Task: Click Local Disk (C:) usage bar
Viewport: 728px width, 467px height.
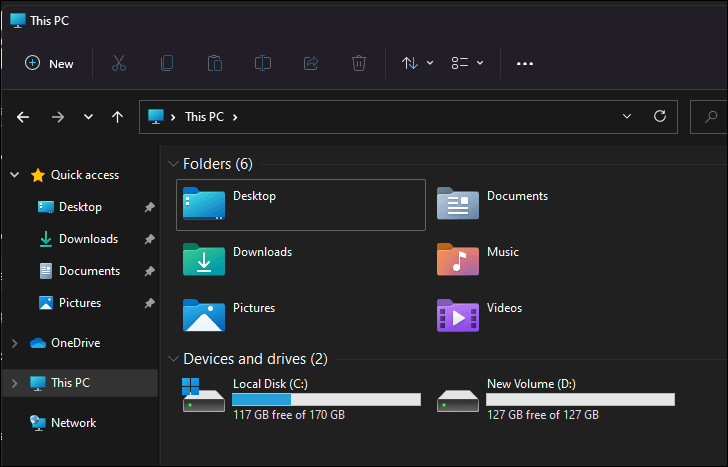Action: (x=326, y=399)
